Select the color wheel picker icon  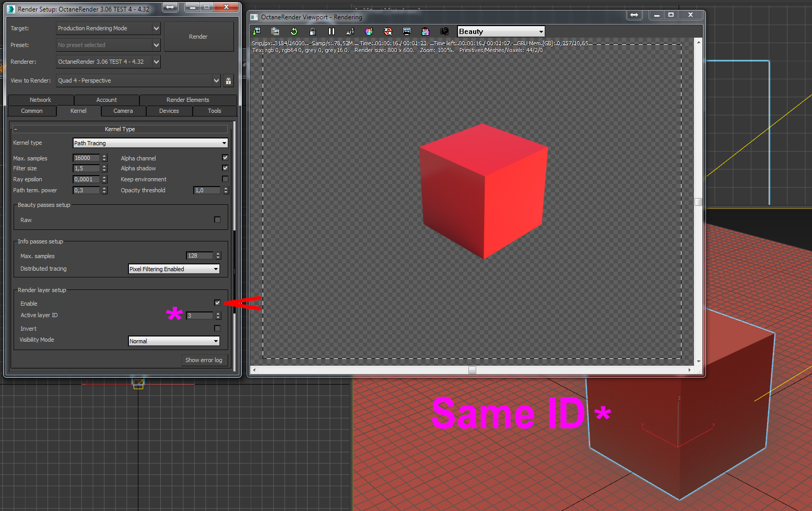[x=369, y=31]
